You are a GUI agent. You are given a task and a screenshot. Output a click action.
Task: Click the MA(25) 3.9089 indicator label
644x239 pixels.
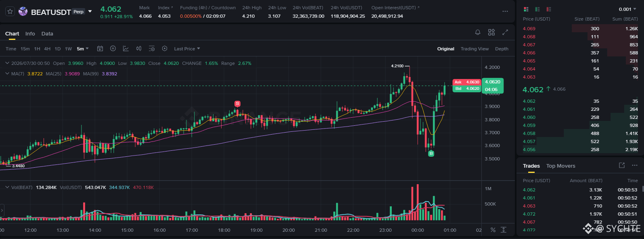[x=63, y=74]
